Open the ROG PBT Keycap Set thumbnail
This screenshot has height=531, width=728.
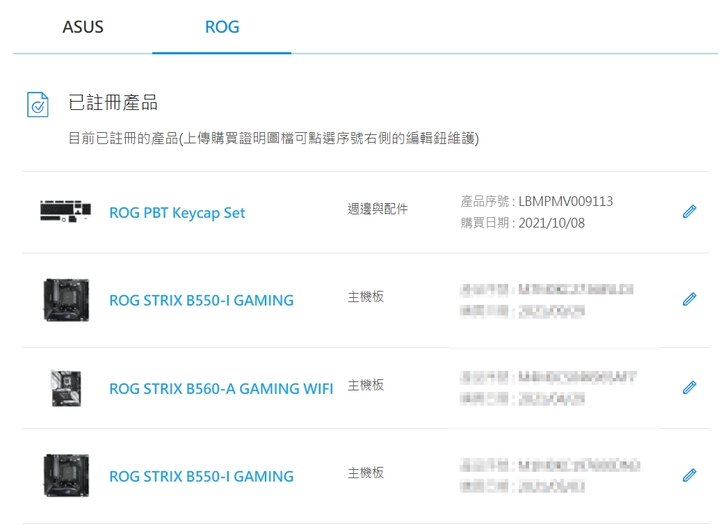pyautogui.click(x=66, y=212)
